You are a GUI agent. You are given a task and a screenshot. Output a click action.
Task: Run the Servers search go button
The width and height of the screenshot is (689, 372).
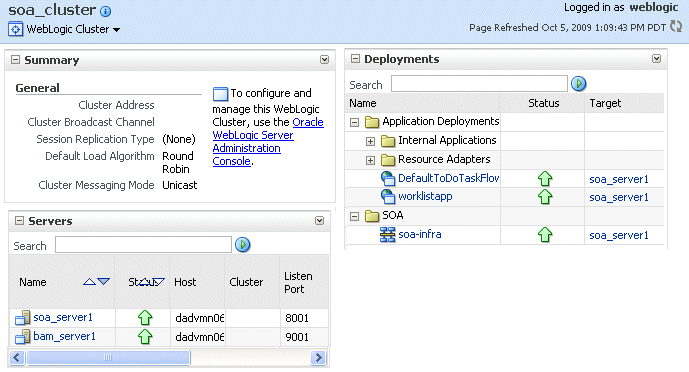click(243, 245)
